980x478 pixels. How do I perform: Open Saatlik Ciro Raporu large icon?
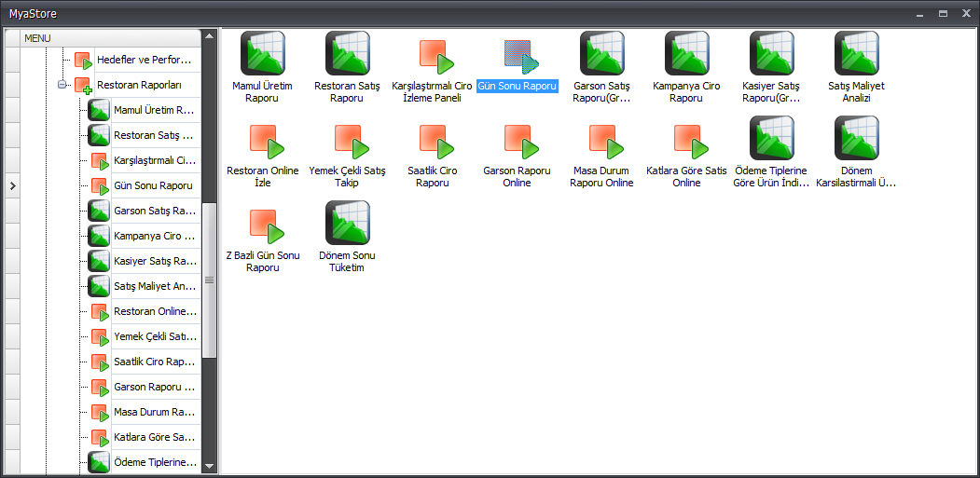coord(436,142)
